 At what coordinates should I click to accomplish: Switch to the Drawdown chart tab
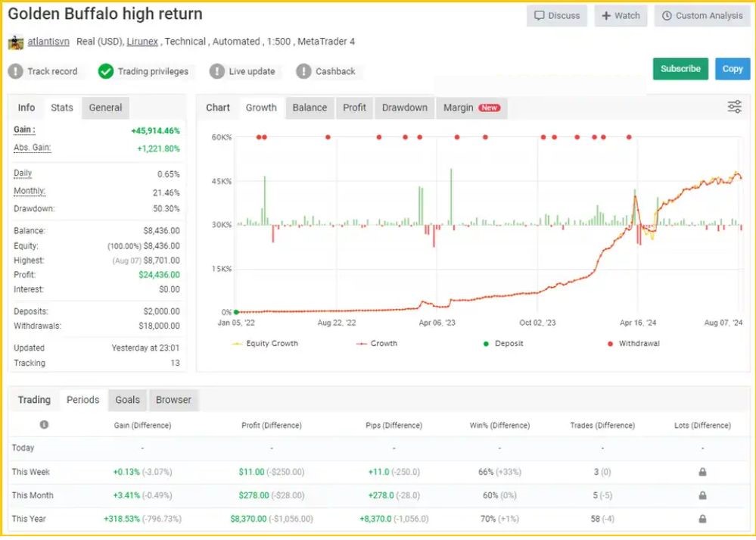point(404,108)
